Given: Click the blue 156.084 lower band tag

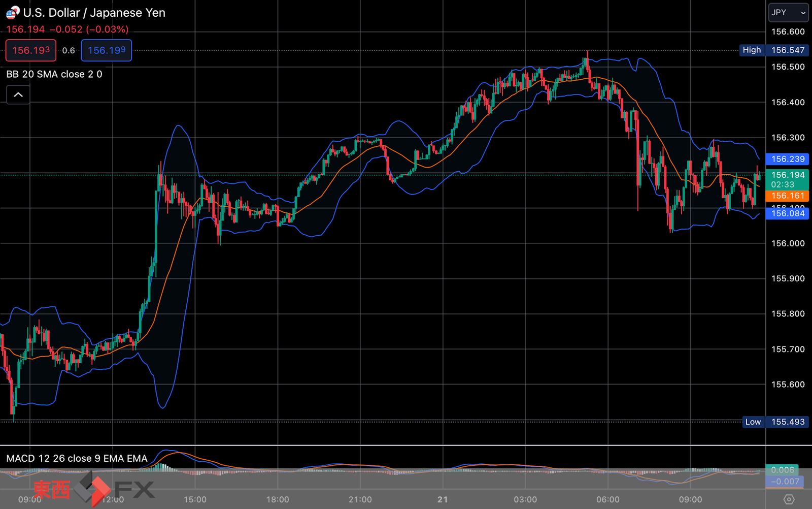Looking at the screenshot, I should click(x=788, y=213).
